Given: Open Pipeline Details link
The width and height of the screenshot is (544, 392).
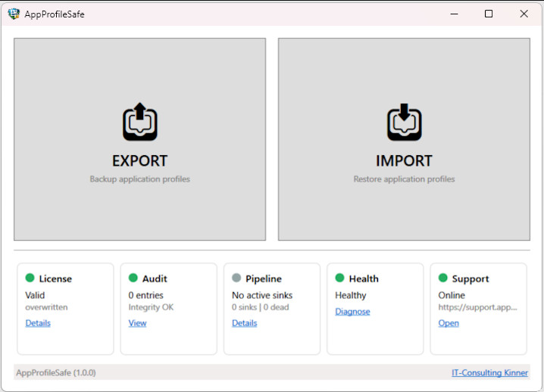Looking at the screenshot, I should (x=244, y=323).
